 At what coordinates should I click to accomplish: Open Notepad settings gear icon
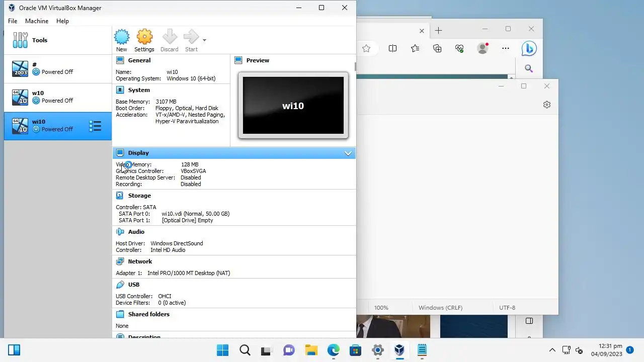[547, 105]
